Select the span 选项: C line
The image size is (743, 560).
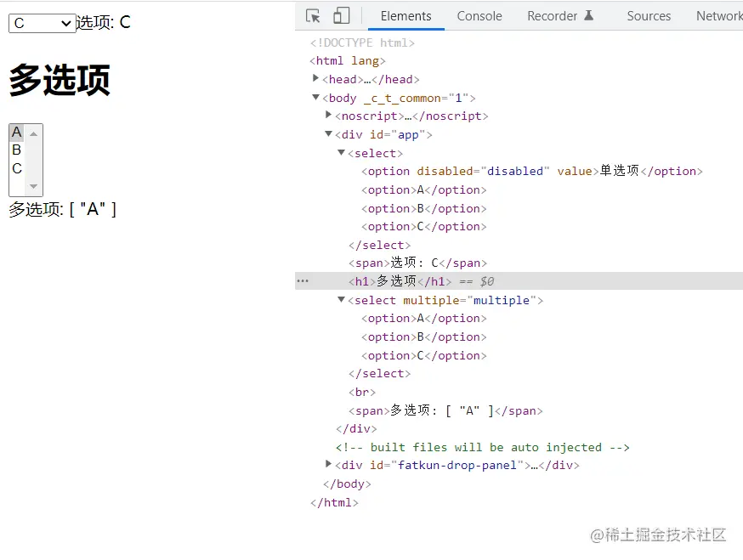[x=417, y=263]
